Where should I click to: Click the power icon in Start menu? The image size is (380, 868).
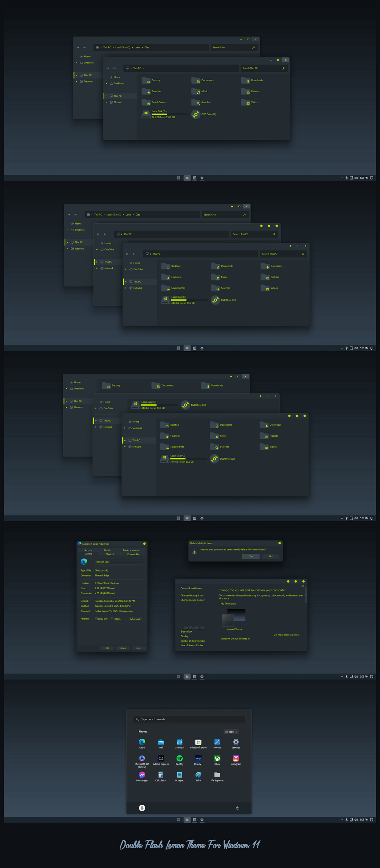pos(237,808)
